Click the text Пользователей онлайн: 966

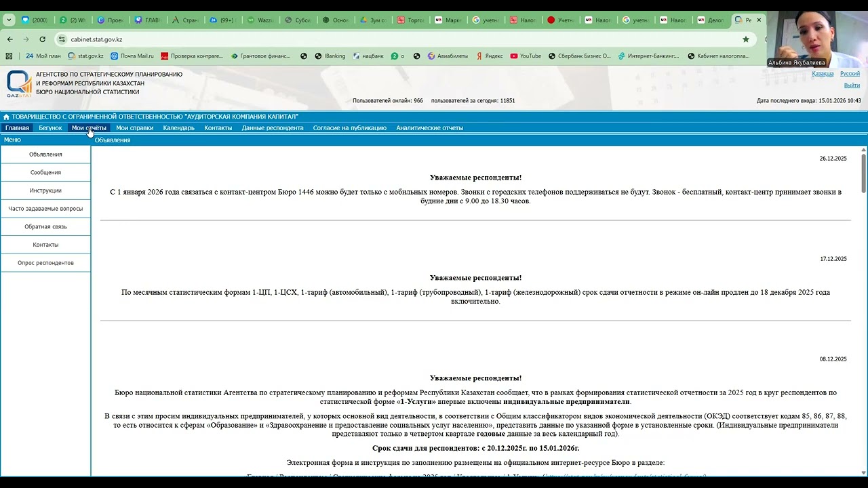(388, 100)
